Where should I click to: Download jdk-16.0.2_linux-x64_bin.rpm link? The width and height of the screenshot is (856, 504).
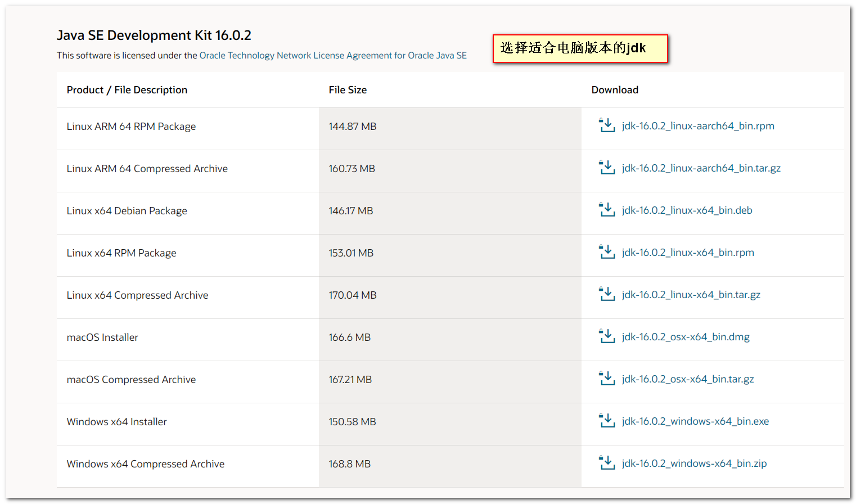click(x=688, y=253)
